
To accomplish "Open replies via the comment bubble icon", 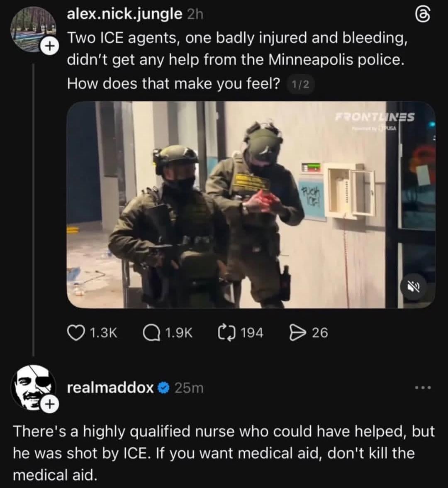I will pyautogui.click(x=150, y=333).
